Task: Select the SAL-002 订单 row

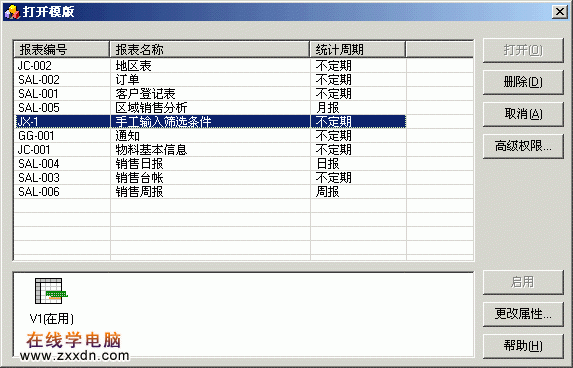Action: (x=210, y=80)
